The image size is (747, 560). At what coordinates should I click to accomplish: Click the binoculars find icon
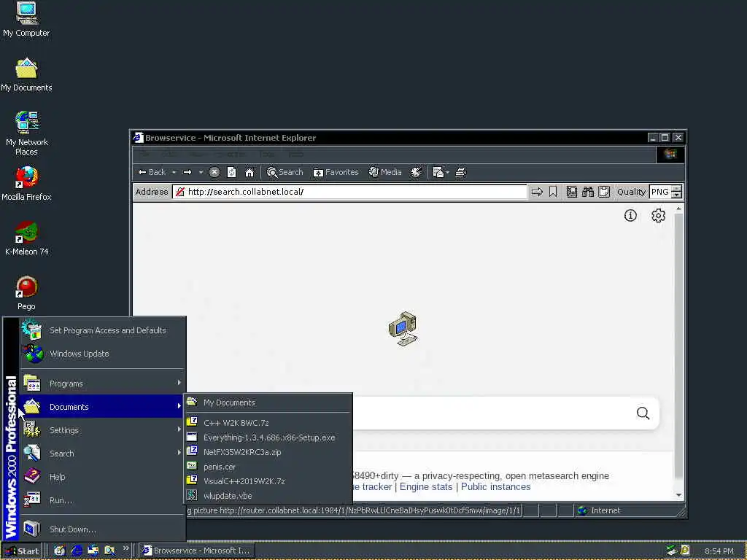tap(588, 192)
